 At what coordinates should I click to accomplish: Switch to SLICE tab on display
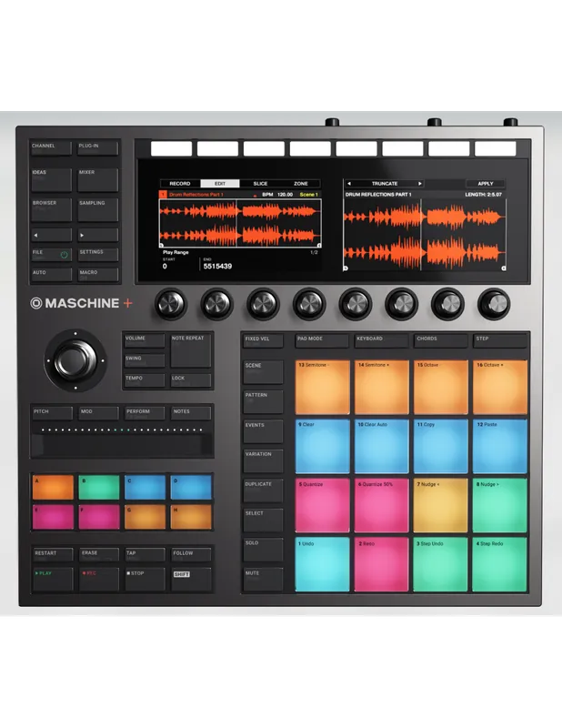(x=260, y=184)
